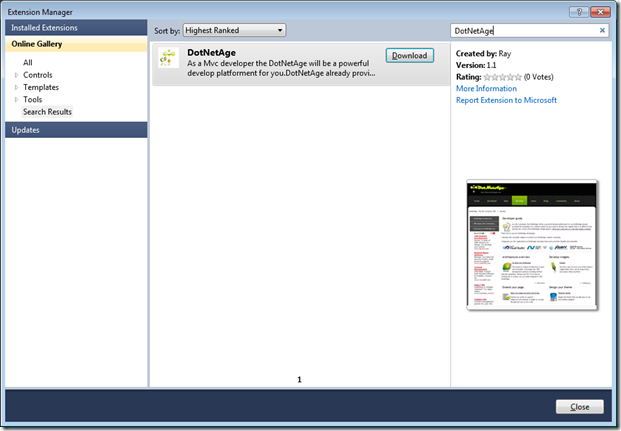
Task: Expand the Templates tree node
Action: tap(16, 87)
